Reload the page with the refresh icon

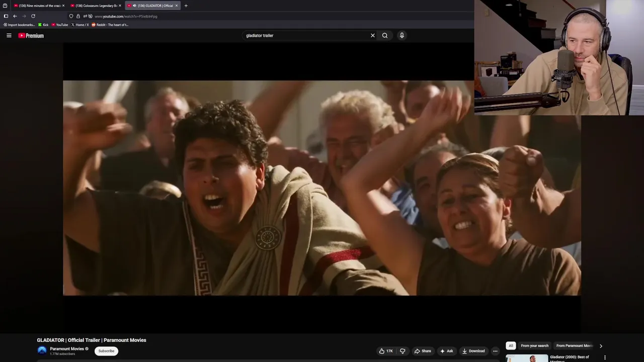click(33, 16)
